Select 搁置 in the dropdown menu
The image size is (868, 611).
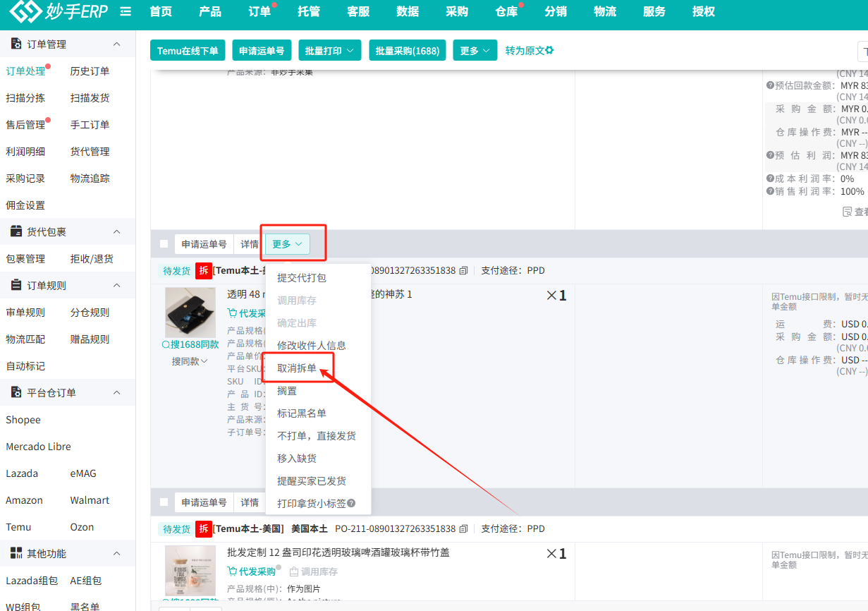click(287, 391)
